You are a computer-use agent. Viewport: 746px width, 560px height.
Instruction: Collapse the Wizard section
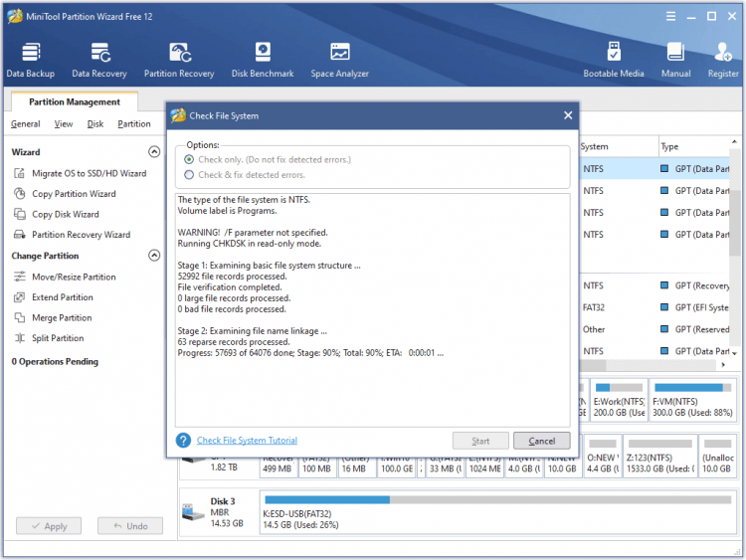154,152
